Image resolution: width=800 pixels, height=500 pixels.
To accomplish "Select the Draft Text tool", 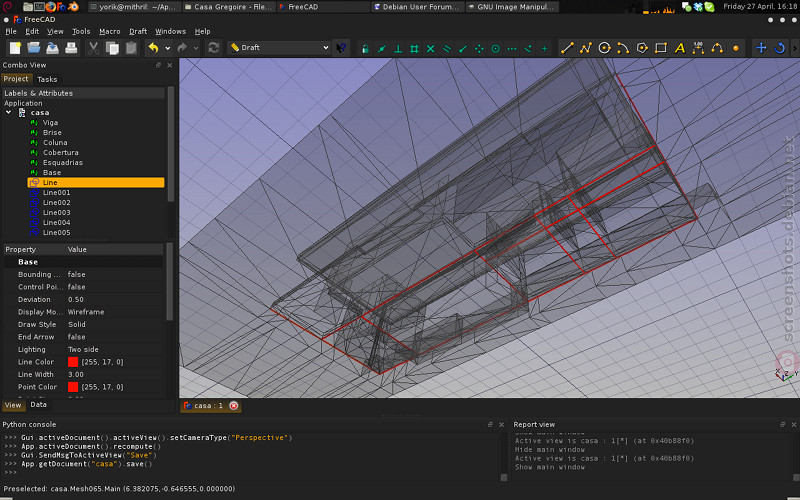I will pos(680,48).
